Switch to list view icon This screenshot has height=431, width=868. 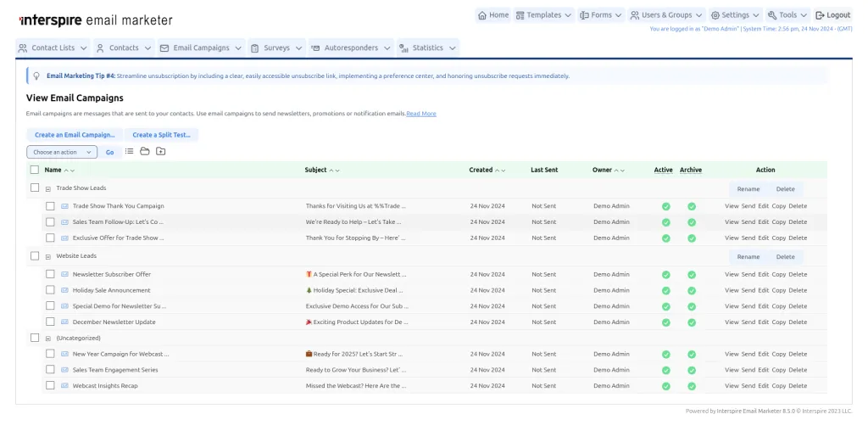click(129, 151)
